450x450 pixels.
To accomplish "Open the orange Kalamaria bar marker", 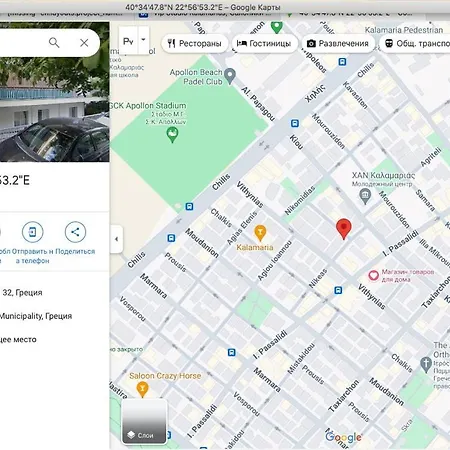I will coord(260,233).
